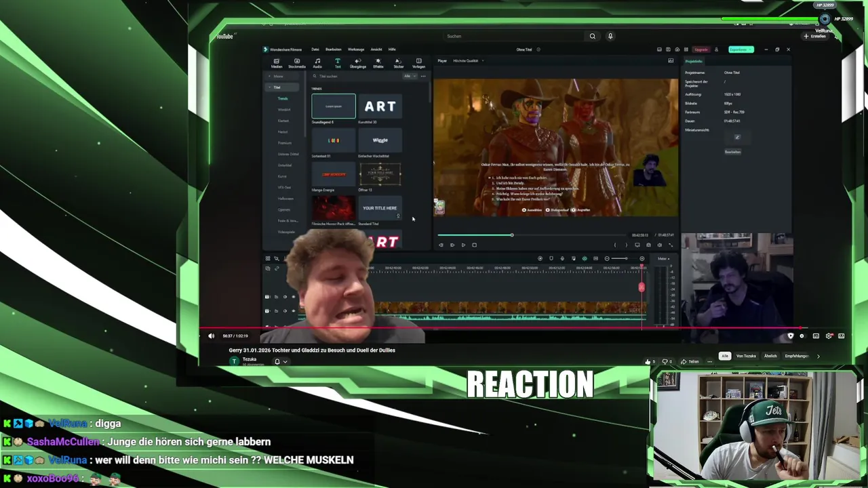Collapse the Titel category tree
This screenshot has height=488, width=868.
tap(269, 87)
